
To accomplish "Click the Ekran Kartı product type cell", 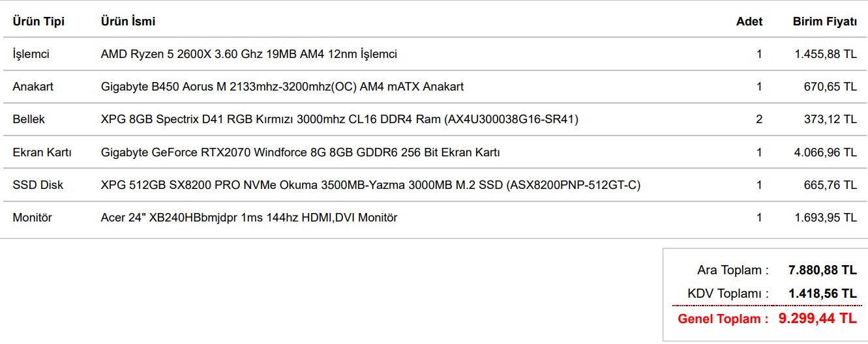I will coord(42,152).
